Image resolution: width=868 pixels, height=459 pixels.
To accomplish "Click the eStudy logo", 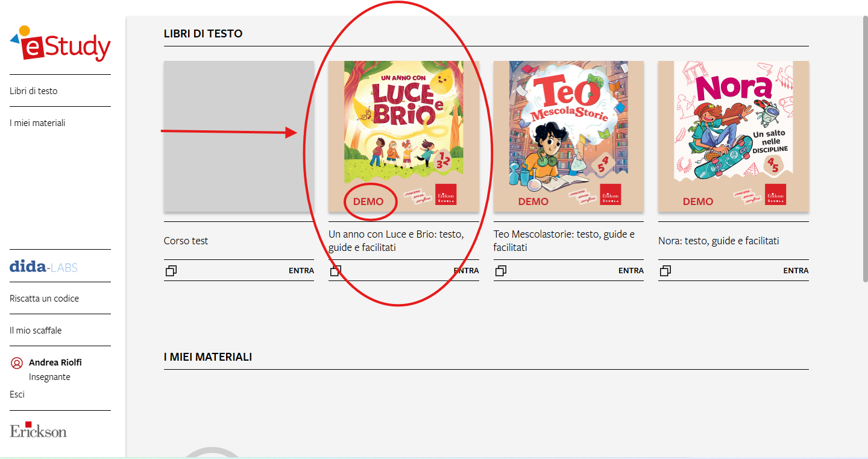I will pos(60,43).
